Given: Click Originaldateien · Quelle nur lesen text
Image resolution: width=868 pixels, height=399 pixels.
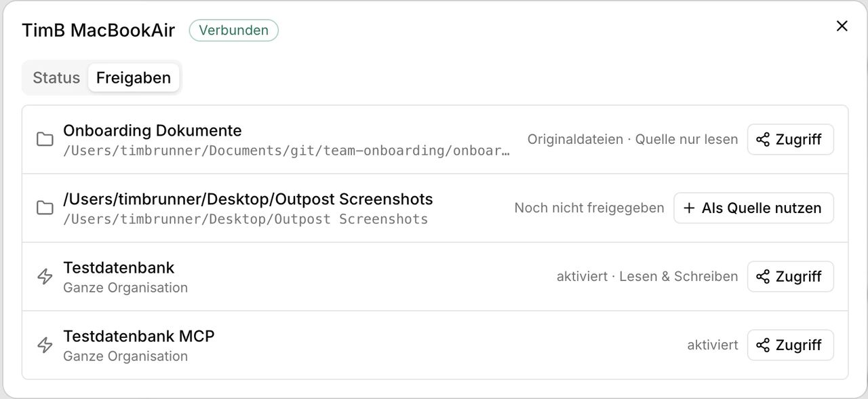Looking at the screenshot, I should pyautogui.click(x=633, y=139).
